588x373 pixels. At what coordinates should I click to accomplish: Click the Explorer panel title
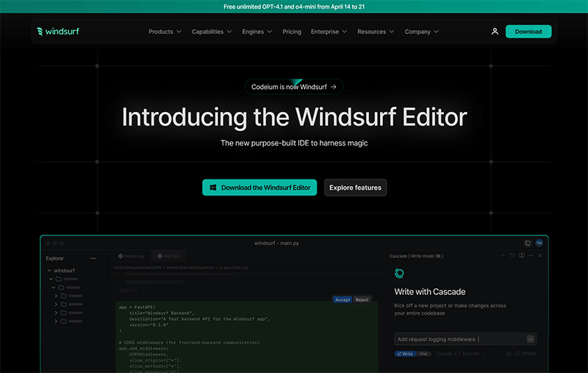click(54, 258)
